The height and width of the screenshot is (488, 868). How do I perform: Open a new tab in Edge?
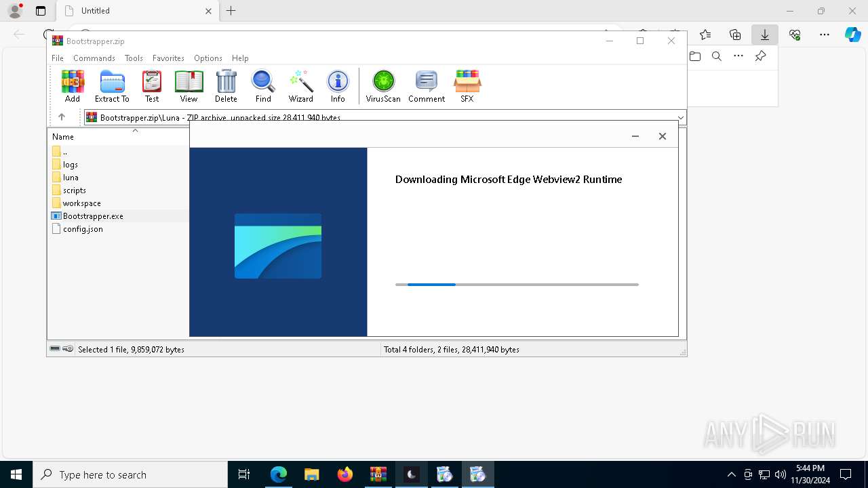pyautogui.click(x=231, y=11)
